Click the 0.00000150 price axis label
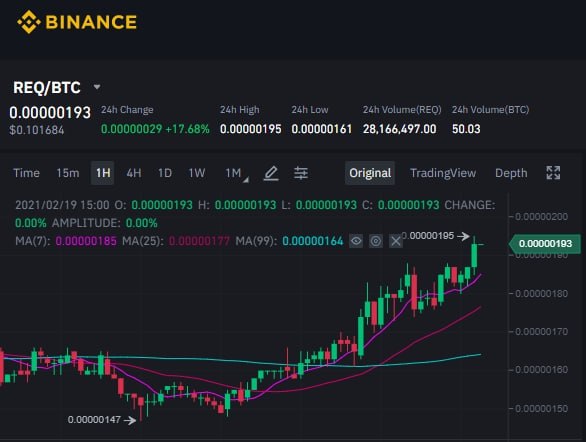This screenshot has height=442, width=586. [542, 409]
